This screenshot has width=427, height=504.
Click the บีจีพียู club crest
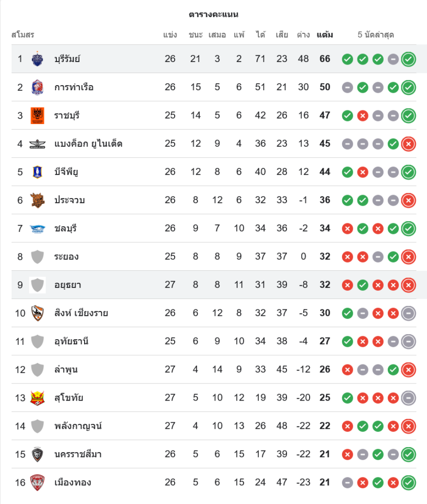(37, 172)
